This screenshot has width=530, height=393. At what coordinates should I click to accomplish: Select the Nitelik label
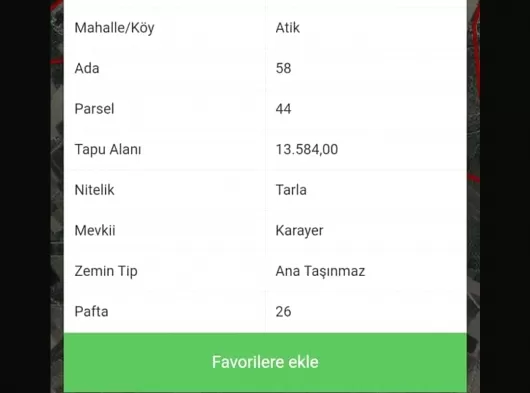click(x=94, y=190)
